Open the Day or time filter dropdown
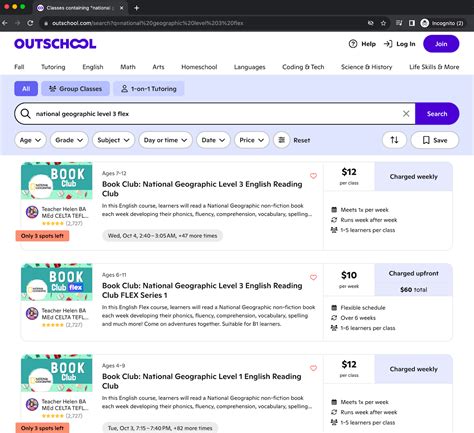This screenshot has width=474, height=433. (165, 140)
